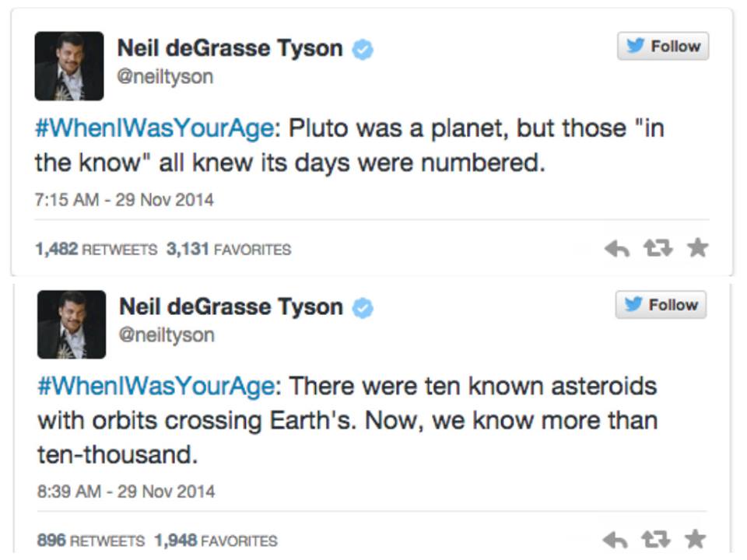This screenshot has height=560, width=747.
Task: Click verified badge in first tweet header
Action: (363, 50)
